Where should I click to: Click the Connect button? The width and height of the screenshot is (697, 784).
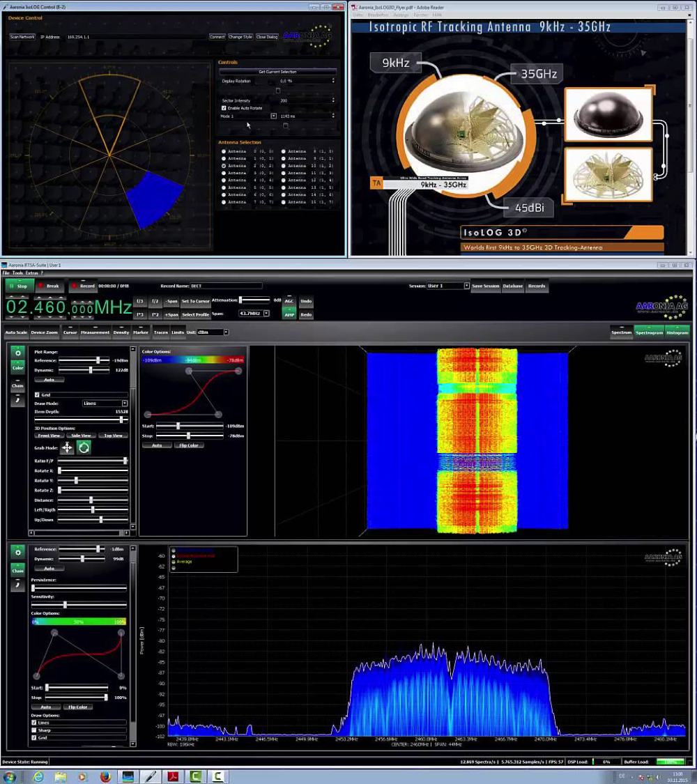pyautogui.click(x=217, y=37)
